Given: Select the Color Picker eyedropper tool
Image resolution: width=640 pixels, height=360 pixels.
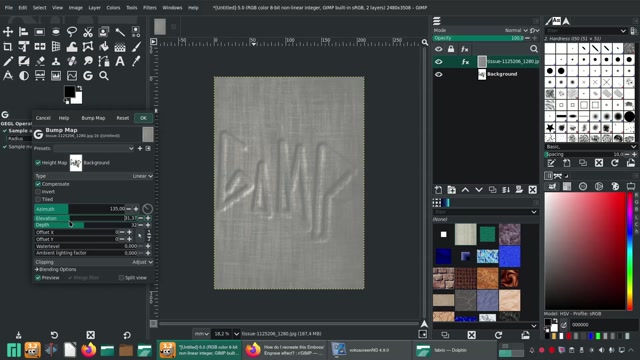Looking at the screenshot, I should point(136,61).
